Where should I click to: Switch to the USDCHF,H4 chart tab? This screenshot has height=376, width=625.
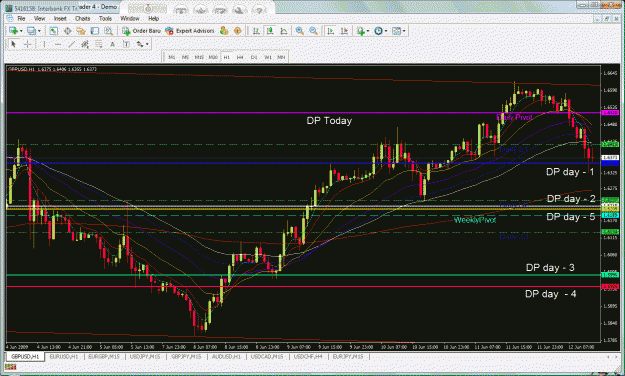tap(308, 356)
